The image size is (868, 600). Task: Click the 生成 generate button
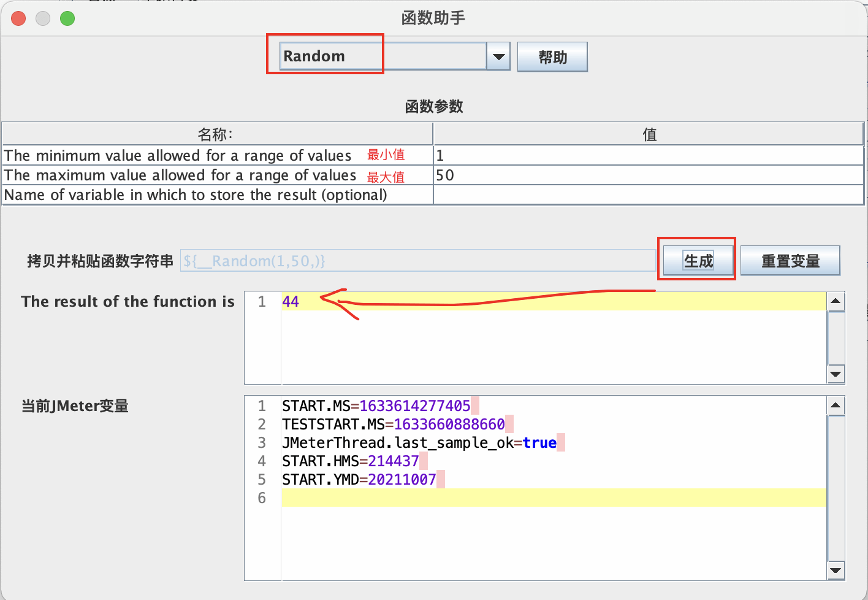tap(698, 261)
